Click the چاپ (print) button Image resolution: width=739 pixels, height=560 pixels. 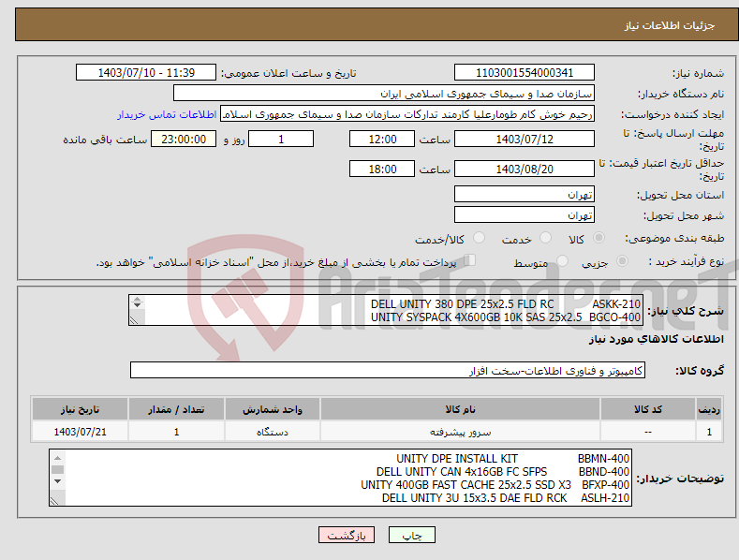pyautogui.click(x=411, y=535)
